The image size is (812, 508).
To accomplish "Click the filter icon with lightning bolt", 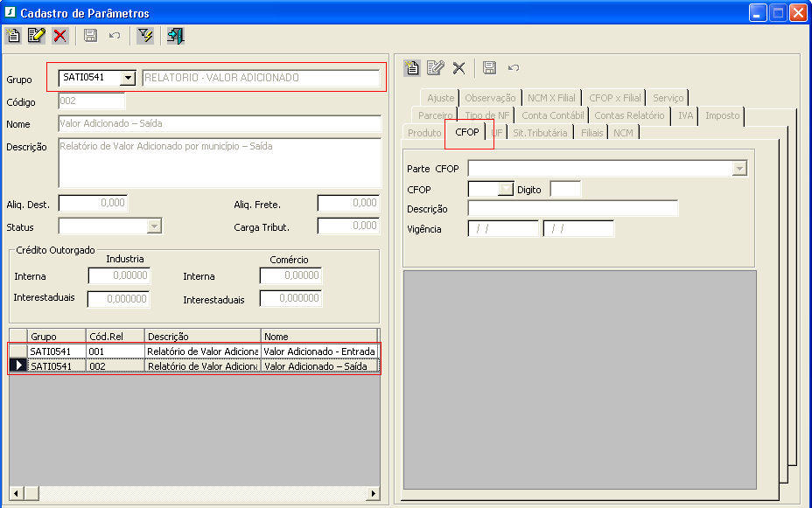I will (x=145, y=36).
